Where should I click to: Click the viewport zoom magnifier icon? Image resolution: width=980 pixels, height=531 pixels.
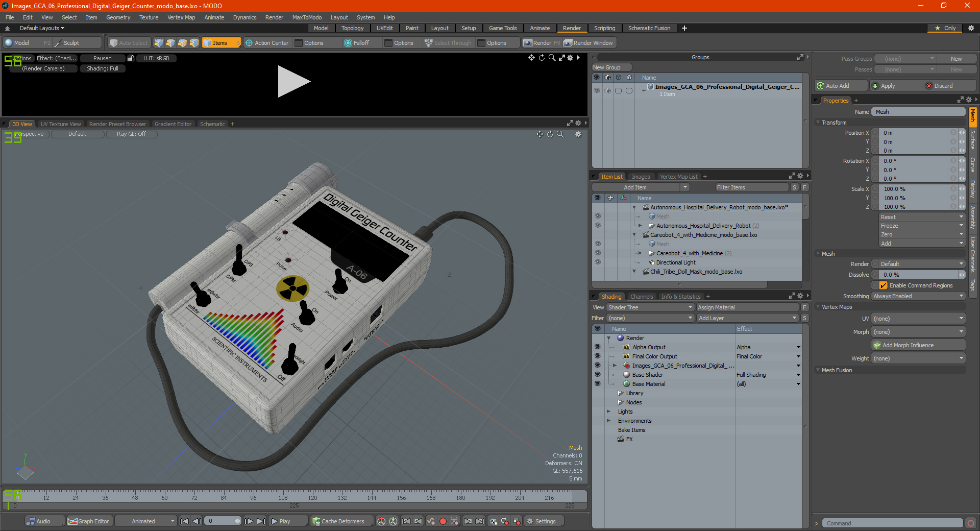click(x=560, y=134)
